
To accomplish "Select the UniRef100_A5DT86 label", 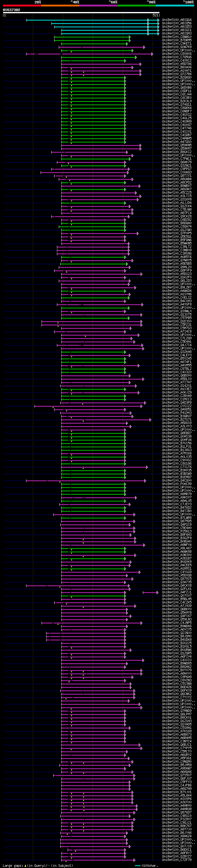I will pos(177,64).
